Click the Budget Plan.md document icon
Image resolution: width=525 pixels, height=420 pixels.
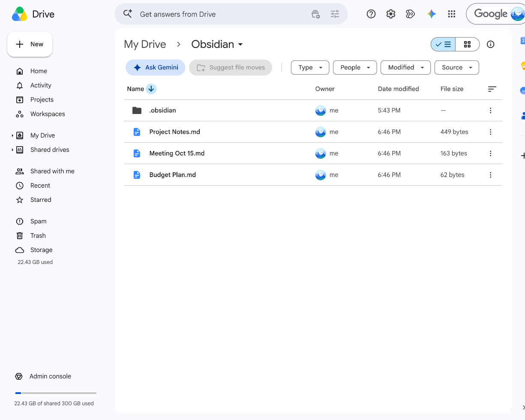(x=137, y=175)
